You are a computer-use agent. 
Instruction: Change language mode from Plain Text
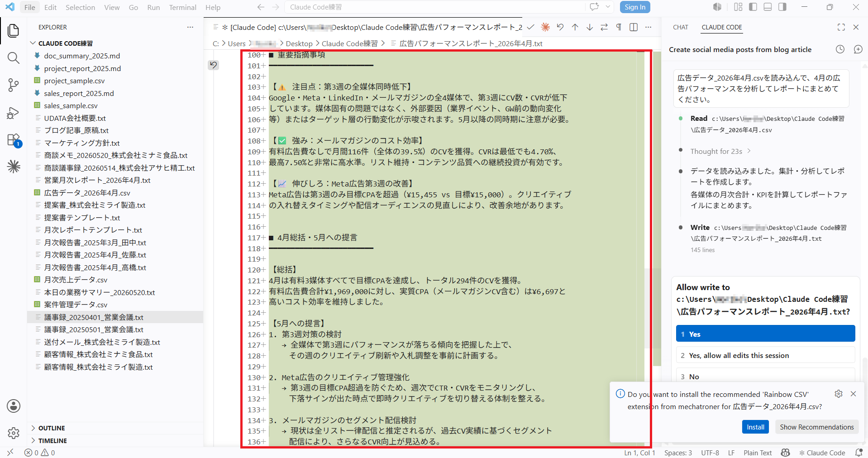(758, 453)
